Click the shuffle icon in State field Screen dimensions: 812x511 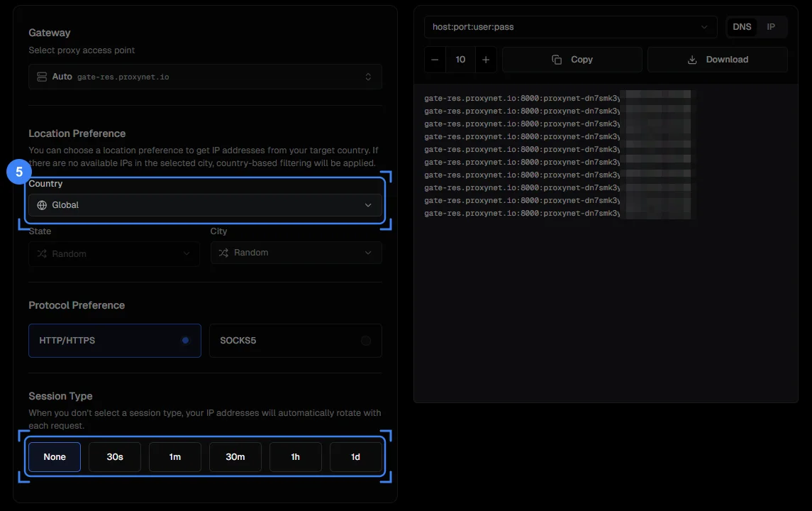tap(42, 254)
